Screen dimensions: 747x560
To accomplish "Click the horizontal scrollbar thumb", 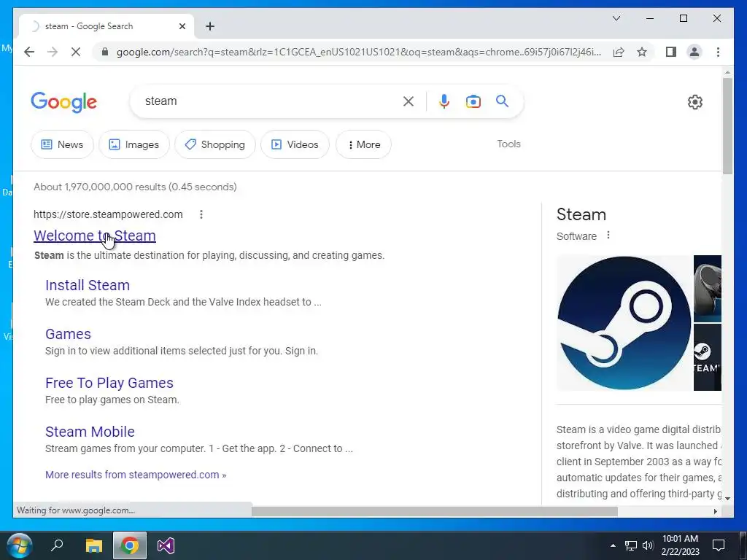I will pos(435,511).
